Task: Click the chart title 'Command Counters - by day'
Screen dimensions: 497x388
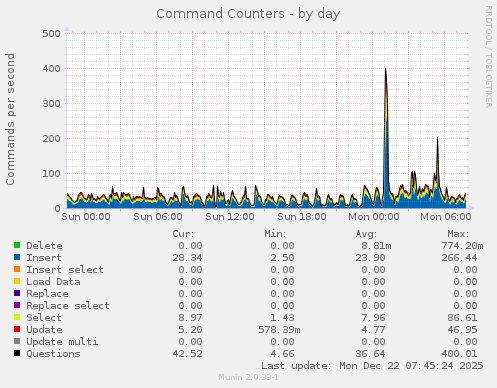Action: (248, 14)
